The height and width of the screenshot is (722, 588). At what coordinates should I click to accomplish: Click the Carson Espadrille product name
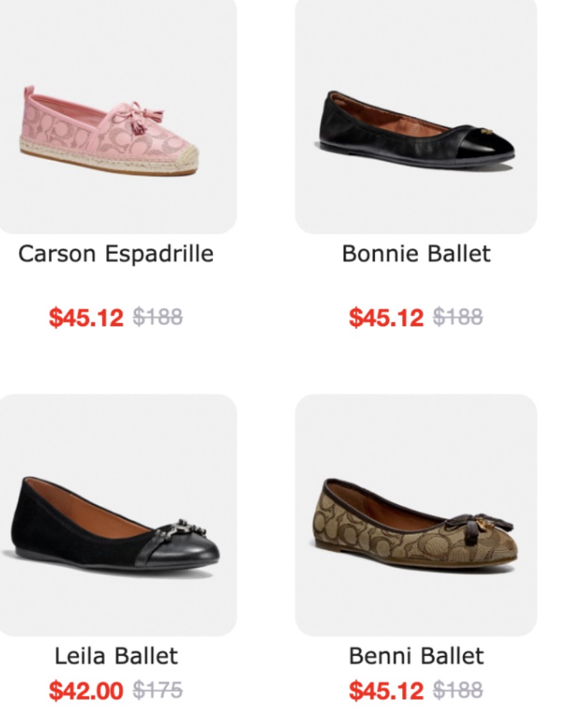[116, 254]
